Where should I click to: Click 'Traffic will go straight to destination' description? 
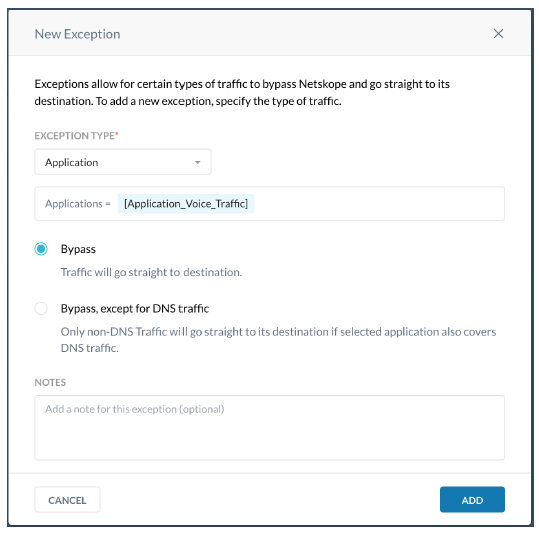(151, 272)
